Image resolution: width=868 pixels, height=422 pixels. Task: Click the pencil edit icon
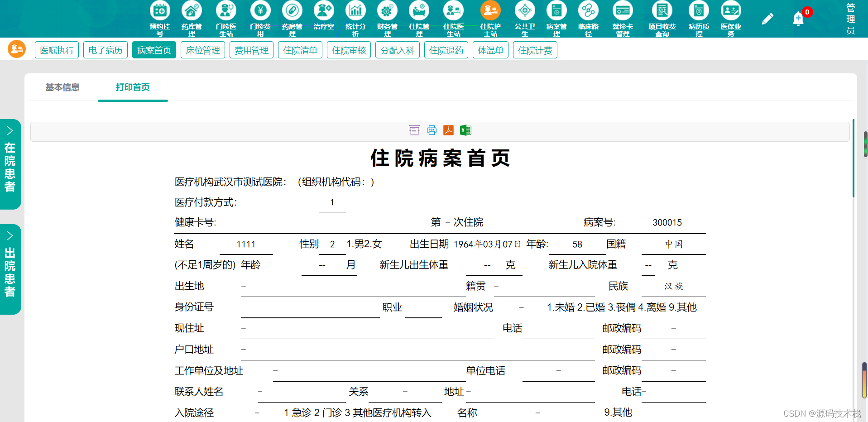pyautogui.click(x=767, y=19)
